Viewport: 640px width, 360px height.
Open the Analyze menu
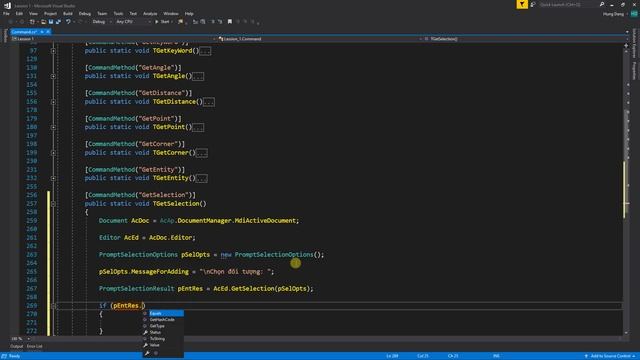click(x=150, y=13)
